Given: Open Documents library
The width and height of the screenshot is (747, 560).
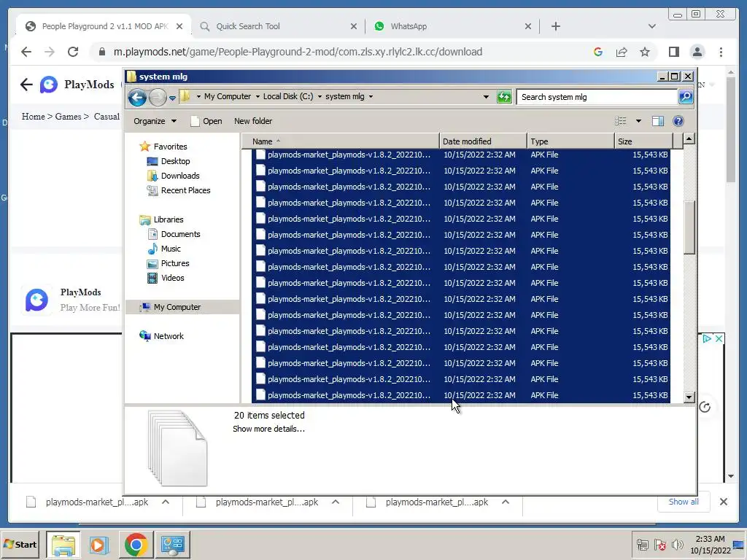Looking at the screenshot, I should tap(180, 234).
